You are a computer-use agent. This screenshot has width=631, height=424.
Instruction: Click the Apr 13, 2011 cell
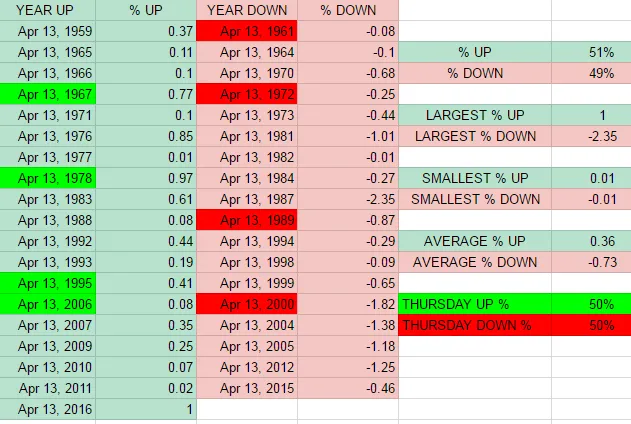coord(47,388)
